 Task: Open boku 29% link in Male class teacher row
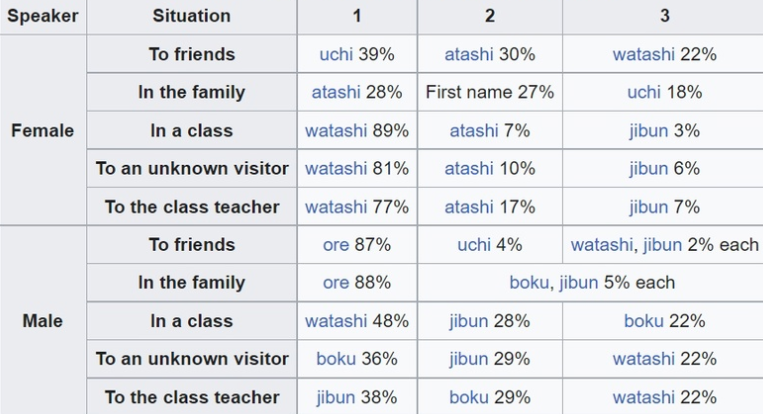click(469, 397)
